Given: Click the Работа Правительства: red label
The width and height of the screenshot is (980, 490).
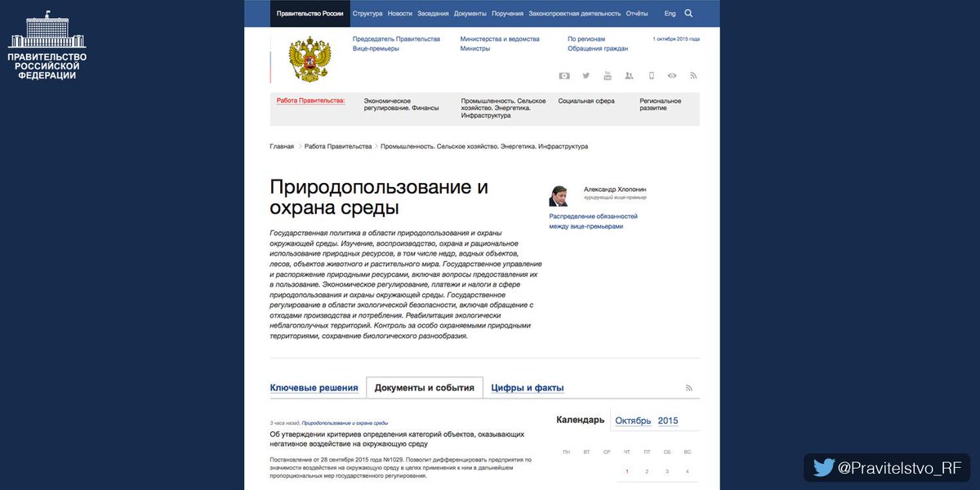Looking at the screenshot, I should [x=310, y=100].
